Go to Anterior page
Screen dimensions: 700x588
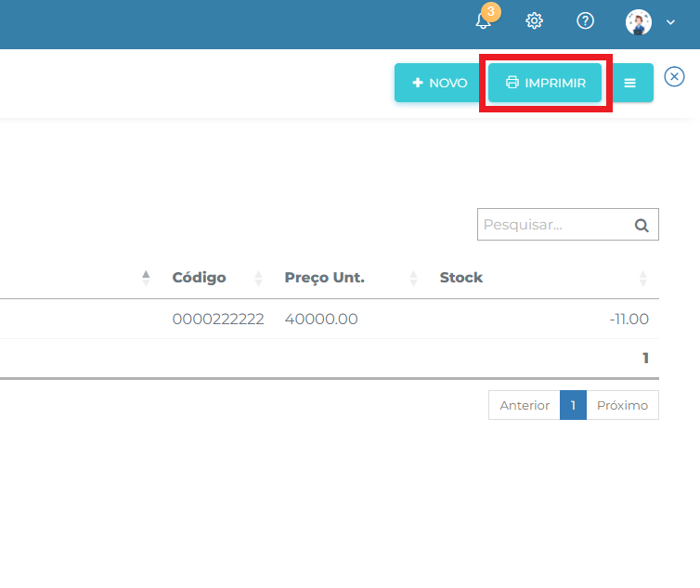pyautogui.click(x=525, y=405)
